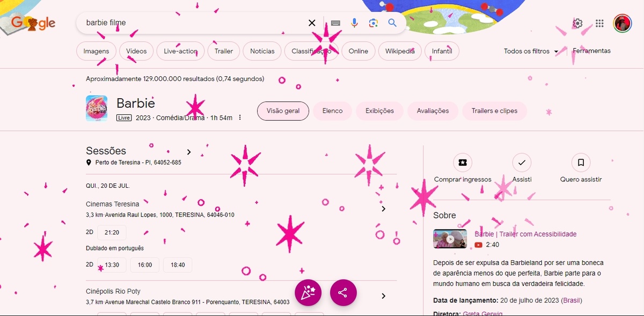The width and height of the screenshot is (644, 316).
Task: Switch to Trailers e clipes tab
Action: click(x=494, y=111)
